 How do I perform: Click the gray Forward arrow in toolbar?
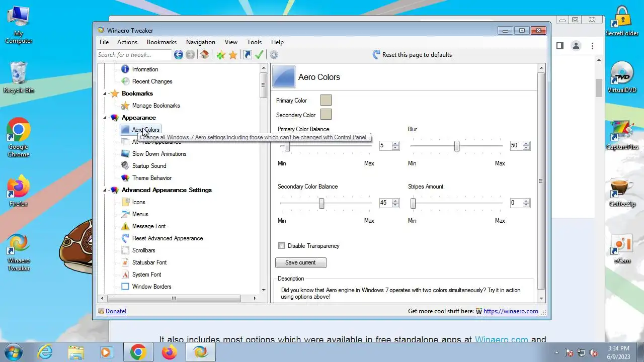tap(190, 55)
